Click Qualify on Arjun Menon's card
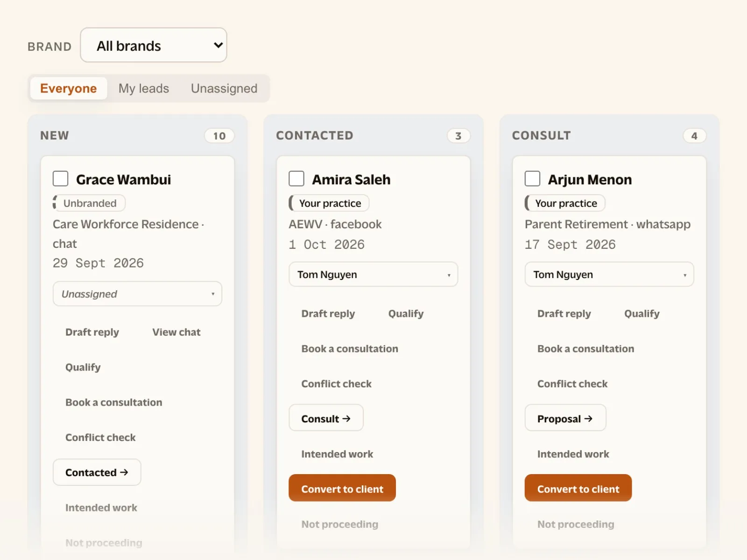The height and width of the screenshot is (560, 747). click(642, 314)
